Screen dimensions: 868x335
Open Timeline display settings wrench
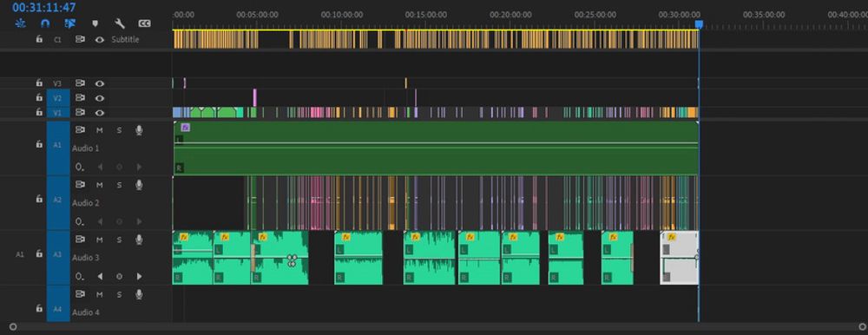[x=119, y=23]
